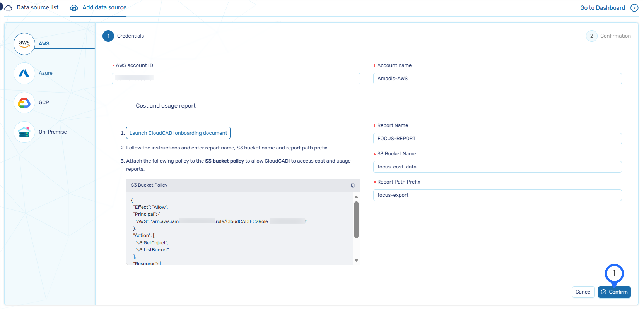This screenshot has height=309, width=644.
Task: Click the AWS account ID field
Action: pyautogui.click(x=236, y=79)
